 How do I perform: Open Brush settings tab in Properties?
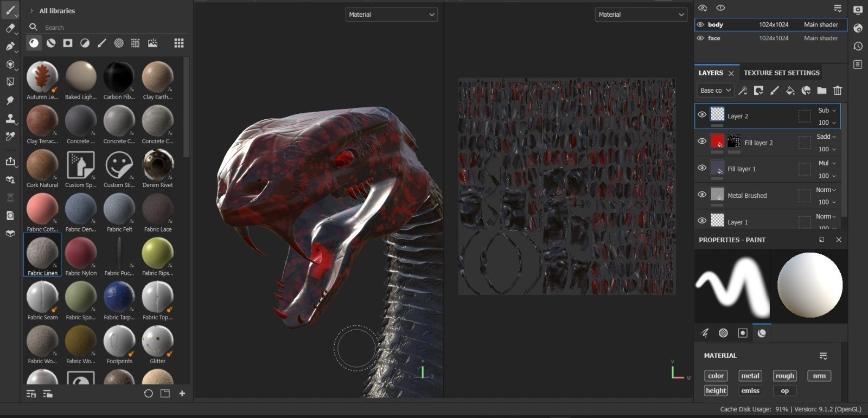click(x=705, y=333)
